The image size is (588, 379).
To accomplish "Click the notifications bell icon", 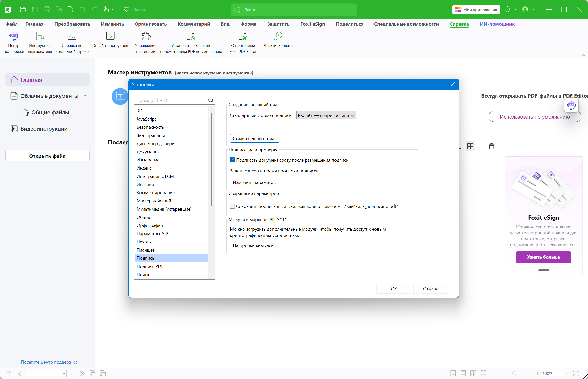I will pyautogui.click(x=508, y=10).
